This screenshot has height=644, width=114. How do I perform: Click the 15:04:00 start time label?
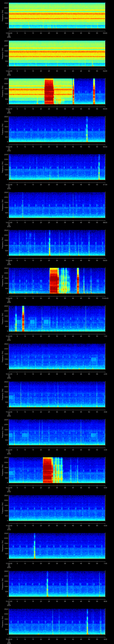point(9,487)
